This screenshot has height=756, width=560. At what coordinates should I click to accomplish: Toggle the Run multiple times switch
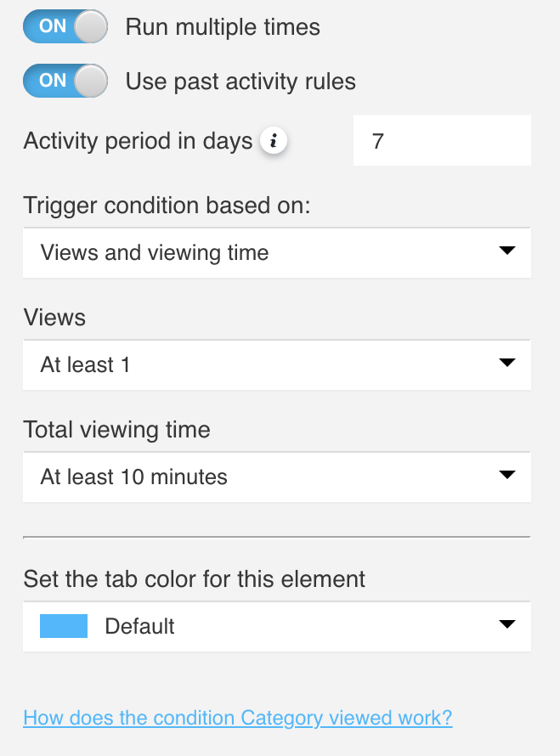65,27
